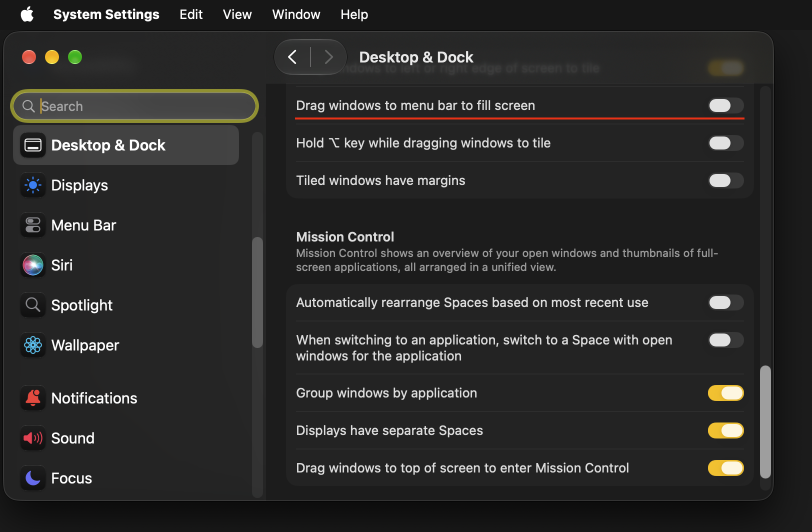
Task: Select the Spotlight label in sidebar
Action: coord(82,305)
